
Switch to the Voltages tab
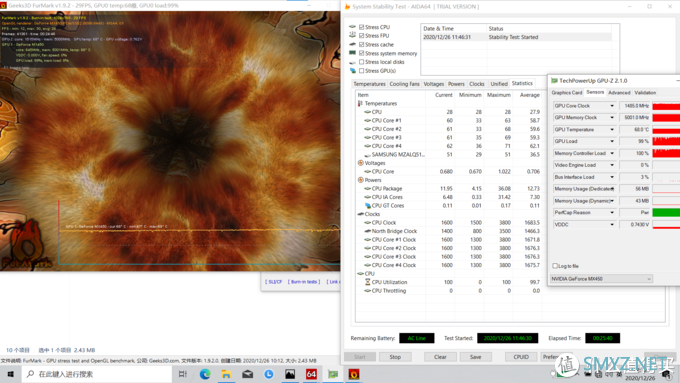pos(434,84)
